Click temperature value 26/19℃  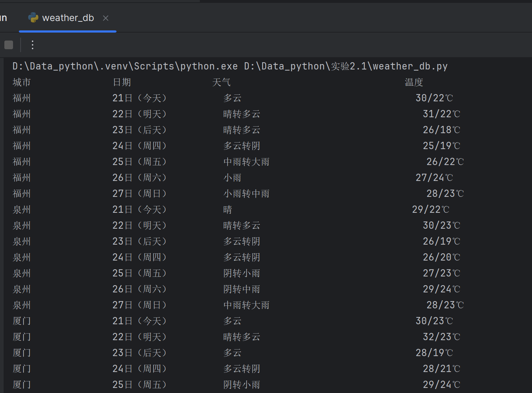pyautogui.click(x=442, y=241)
